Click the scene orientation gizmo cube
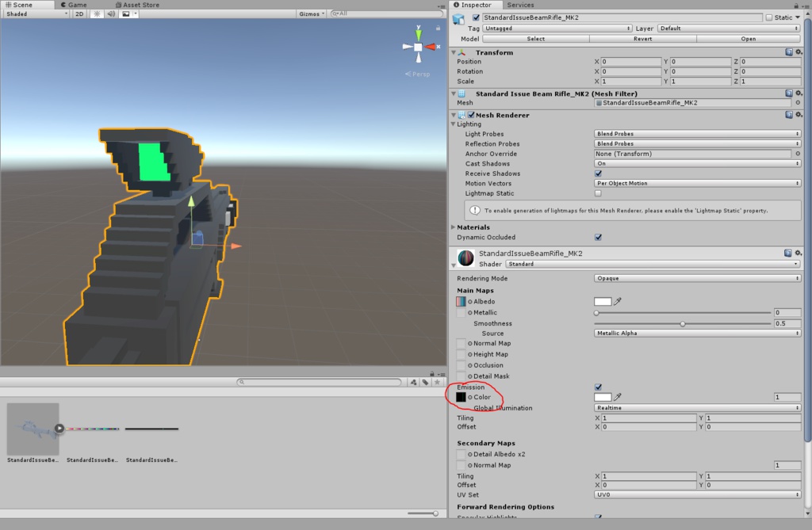 point(418,47)
